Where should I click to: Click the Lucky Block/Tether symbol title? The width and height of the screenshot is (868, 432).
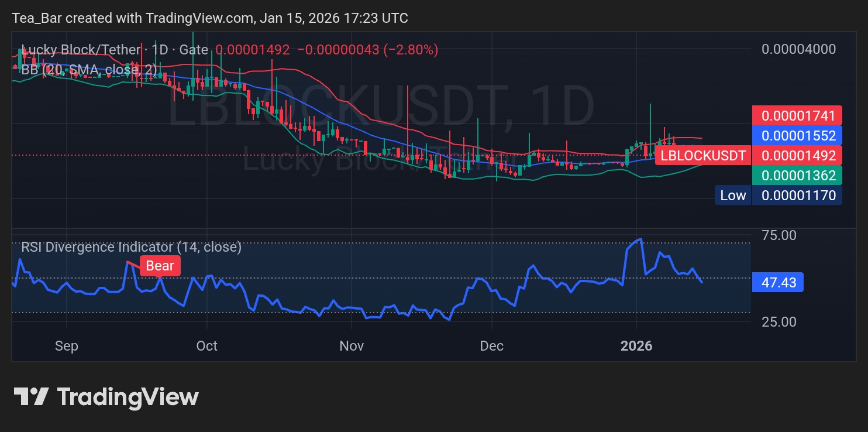(81, 50)
